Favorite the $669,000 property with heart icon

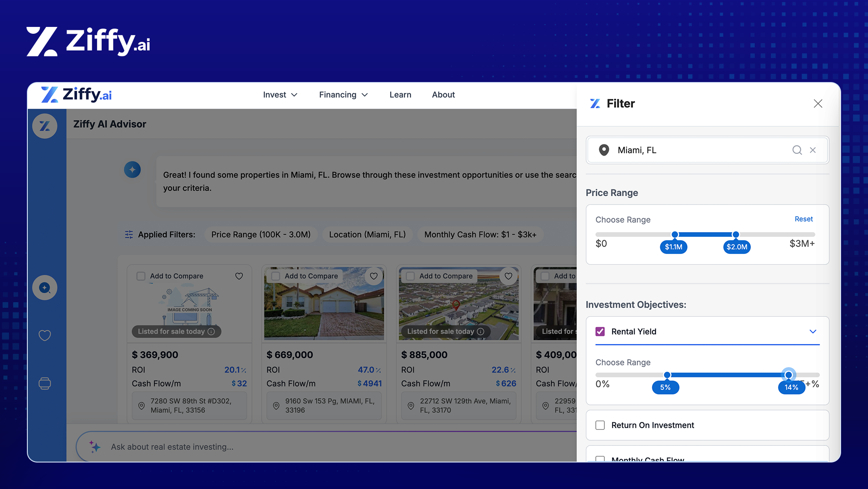tap(374, 276)
